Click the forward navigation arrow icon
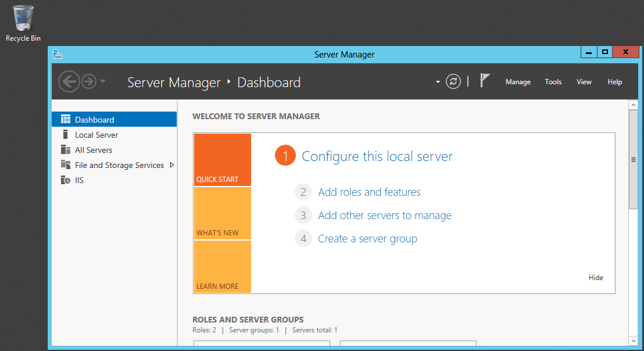The height and width of the screenshot is (351, 644). 88,82
